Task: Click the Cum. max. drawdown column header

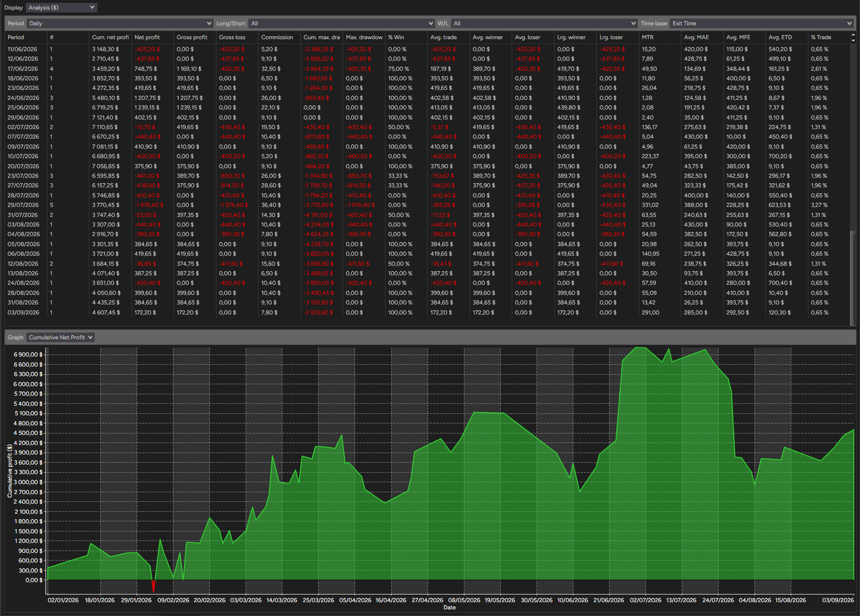Action: pyautogui.click(x=322, y=37)
